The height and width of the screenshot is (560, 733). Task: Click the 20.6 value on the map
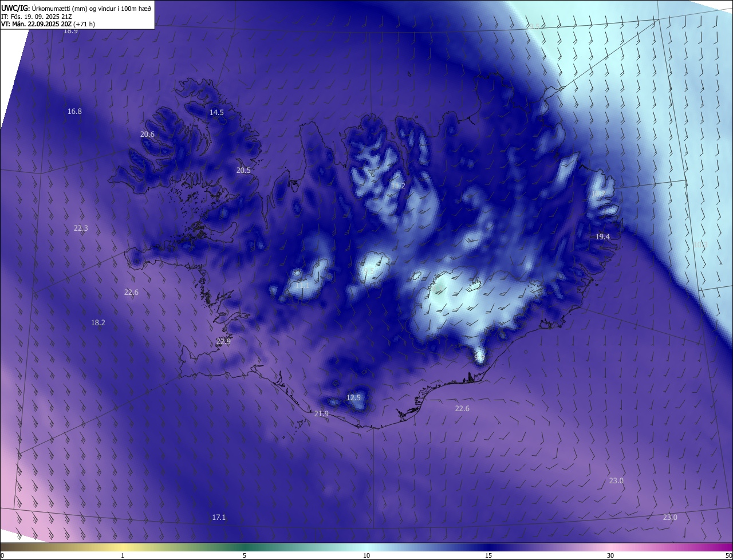[147, 135]
